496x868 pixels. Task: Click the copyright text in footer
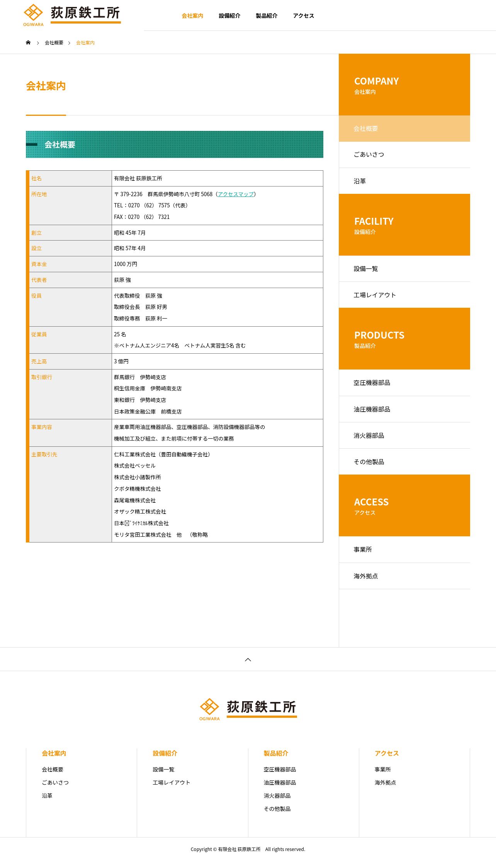click(248, 849)
